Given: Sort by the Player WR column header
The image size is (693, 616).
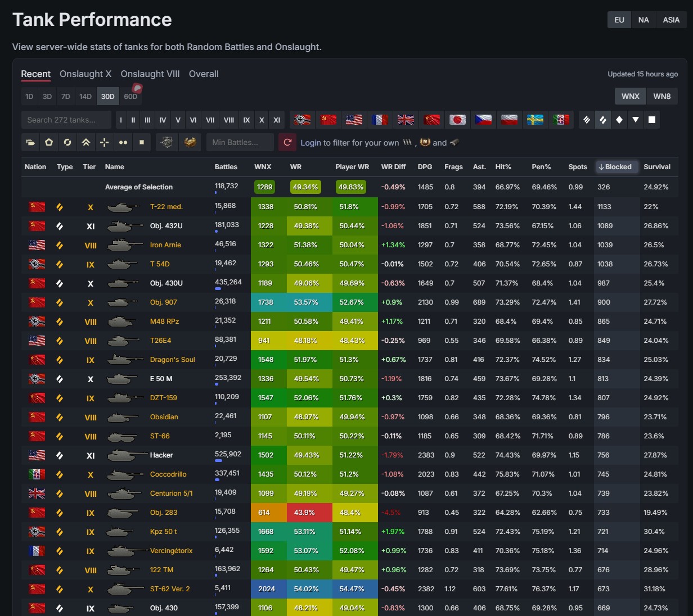Looking at the screenshot, I should tap(352, 167).
